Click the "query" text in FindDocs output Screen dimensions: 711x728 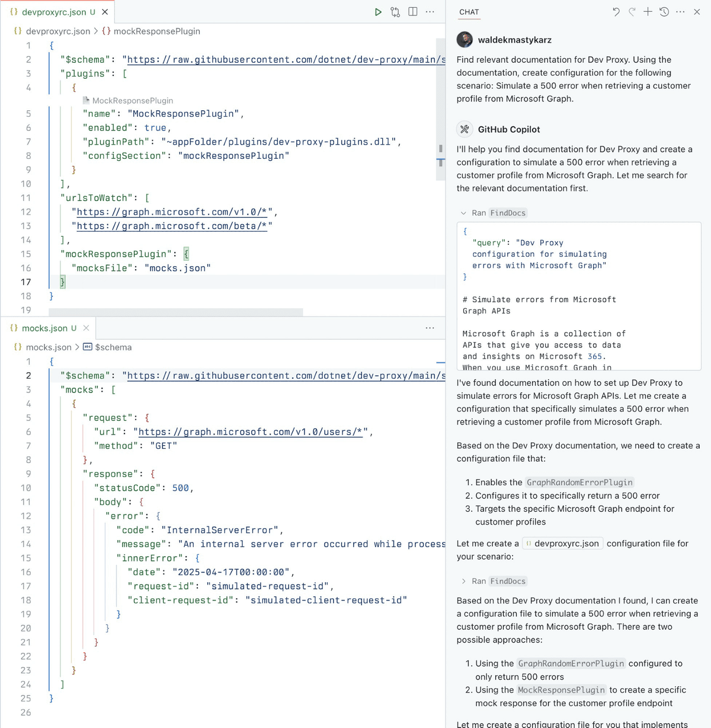[x=489, y=243]
